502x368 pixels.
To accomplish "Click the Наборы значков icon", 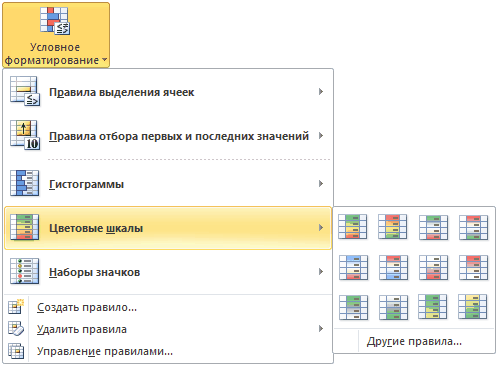I will 24,271.
